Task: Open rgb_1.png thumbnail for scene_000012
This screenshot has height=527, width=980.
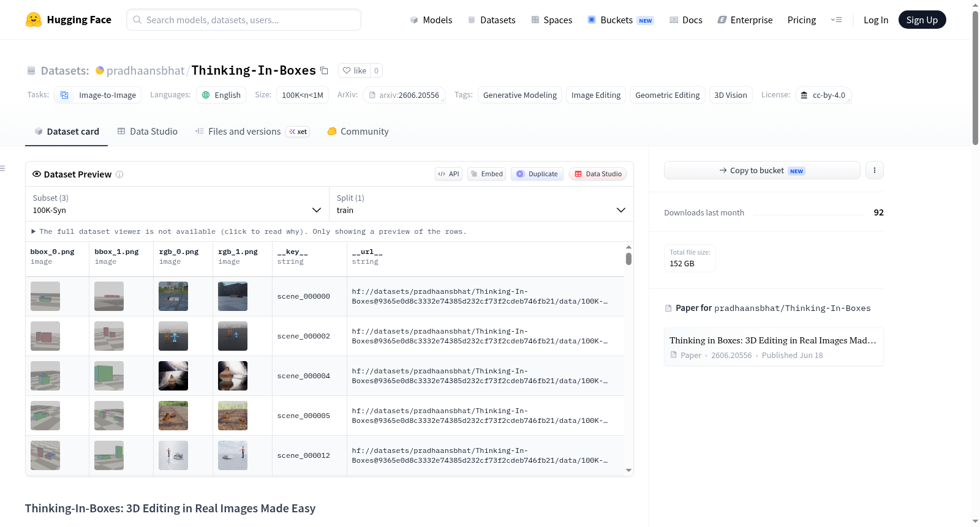Action: [233, 455]
